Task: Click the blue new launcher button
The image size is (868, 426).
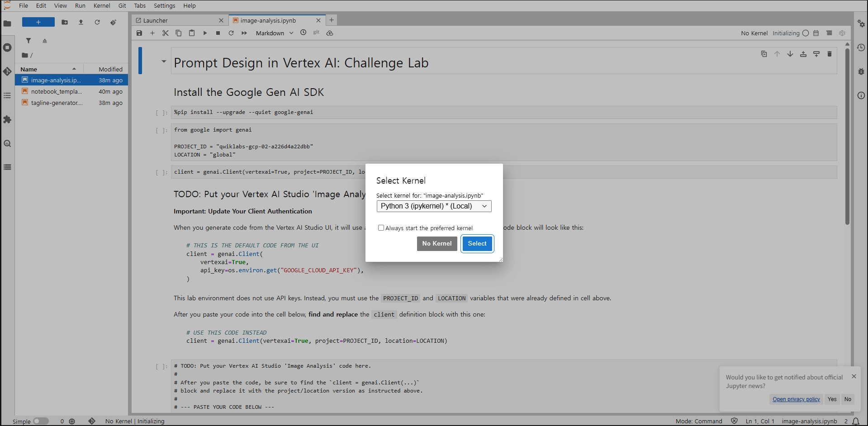Action: 38,22
